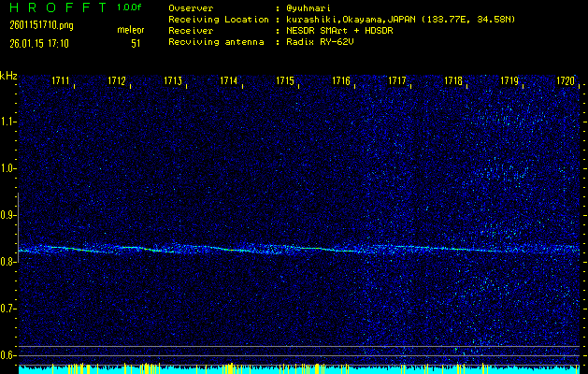Select the 0.8 frequency axis label
This screenshot has height=374, width=588.
(8, 262)
